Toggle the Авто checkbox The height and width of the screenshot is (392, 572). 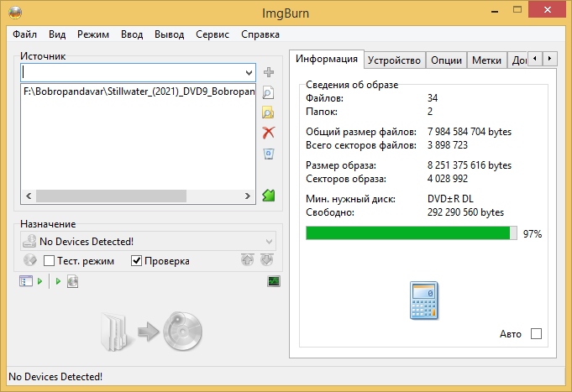click(x=536, y=334)
